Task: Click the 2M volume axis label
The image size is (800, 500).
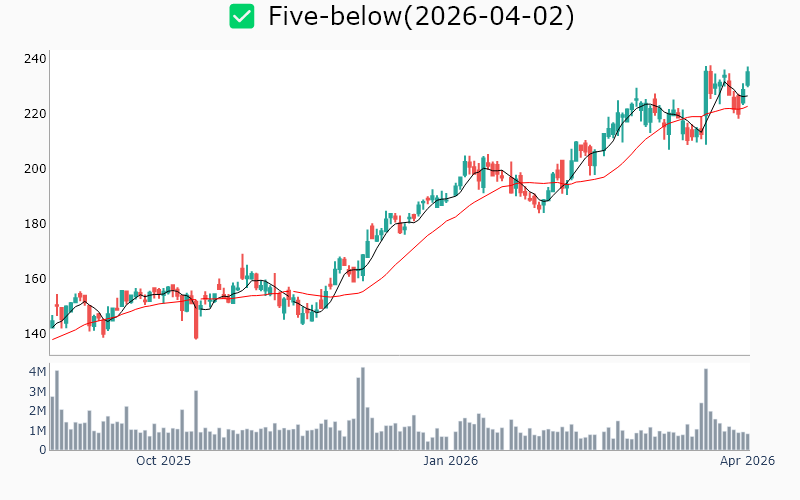Action: 37,411
